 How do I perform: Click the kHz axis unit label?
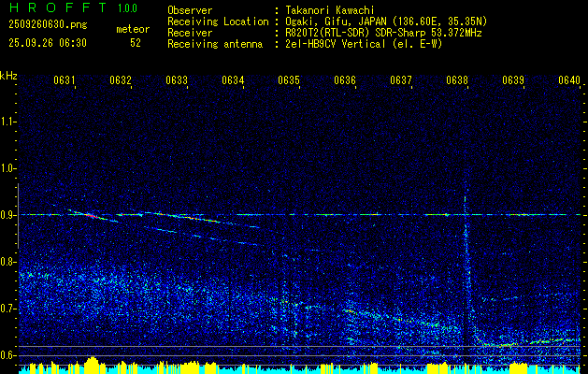(8, 76)
